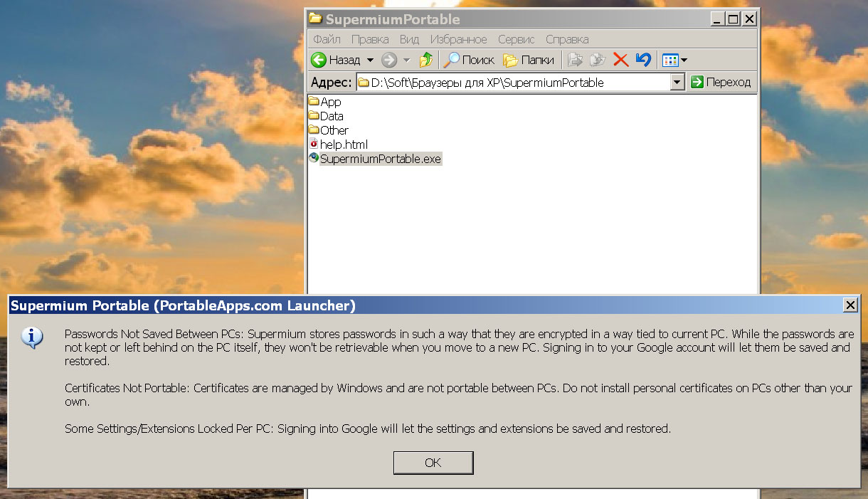Click the blue Undo arrow icon
868x499 pixels.
click(643, 61)
